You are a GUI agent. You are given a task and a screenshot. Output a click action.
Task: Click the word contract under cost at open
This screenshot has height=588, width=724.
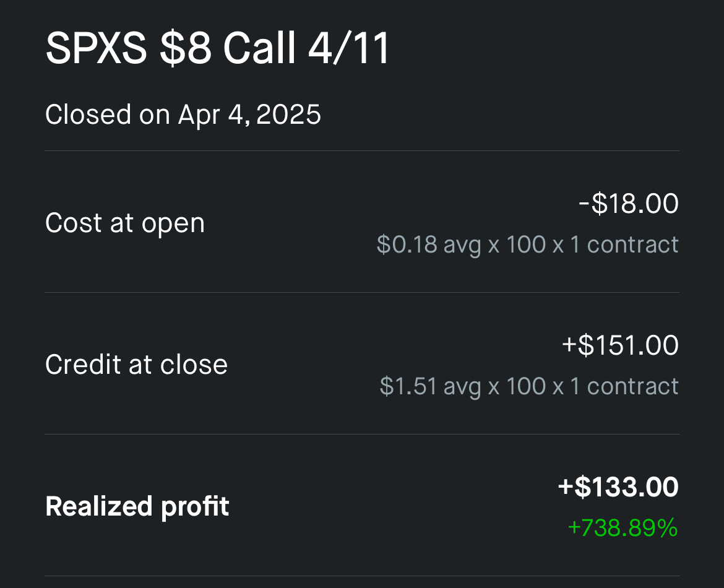pyautogui.click(x=632, y=244)
